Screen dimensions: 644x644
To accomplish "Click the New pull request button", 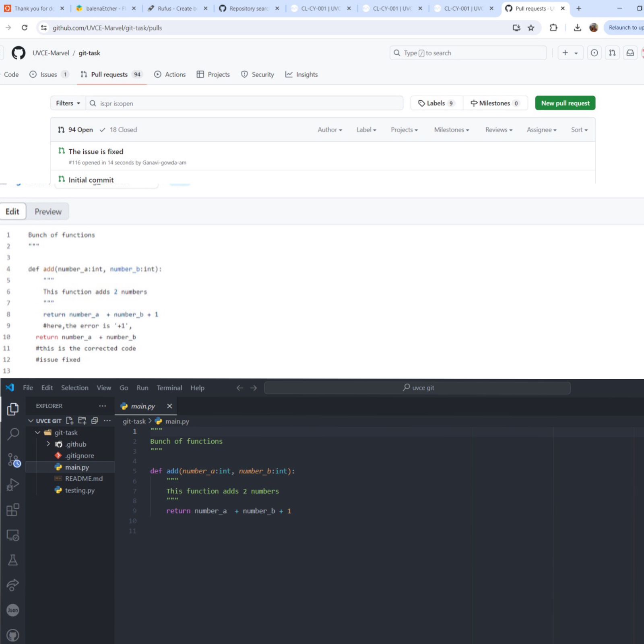I will (x=565, y=103).
